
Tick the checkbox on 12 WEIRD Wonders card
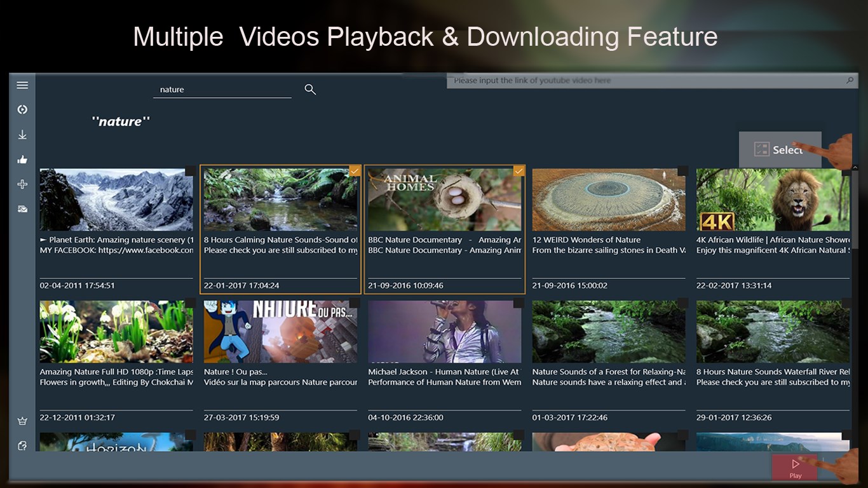tap(682, 171)
